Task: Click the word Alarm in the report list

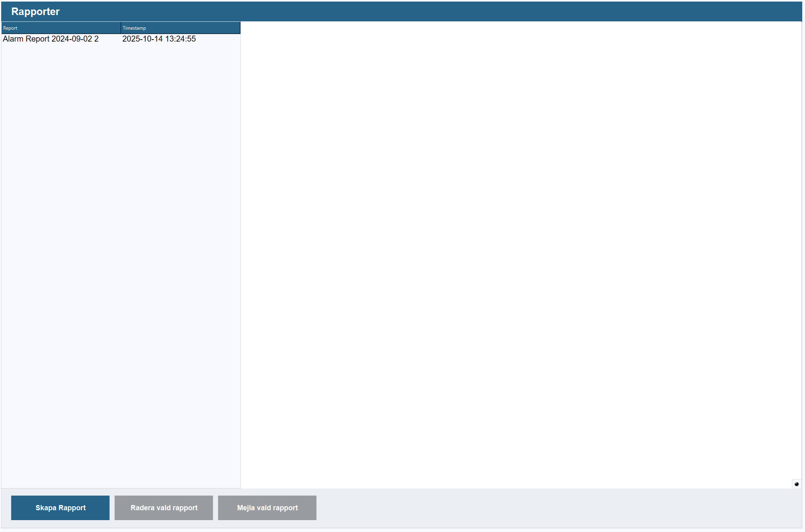Action: click(x=13, y=39)
